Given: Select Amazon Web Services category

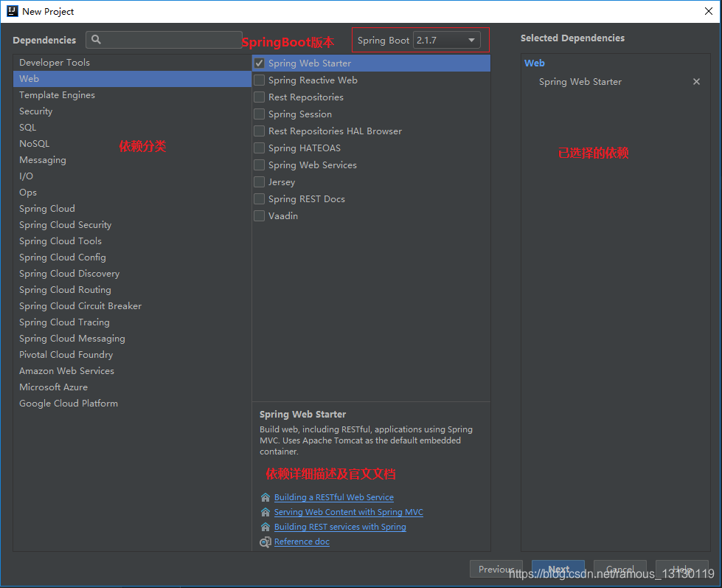Looking at the screenshot, I should pyautogui.click(x=132, y=370).
